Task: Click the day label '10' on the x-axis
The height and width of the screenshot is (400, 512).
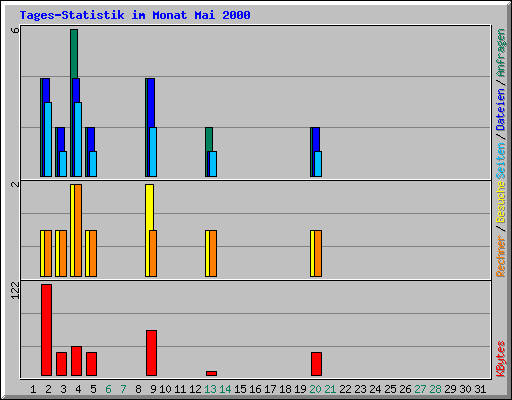Action: point(165,389)
